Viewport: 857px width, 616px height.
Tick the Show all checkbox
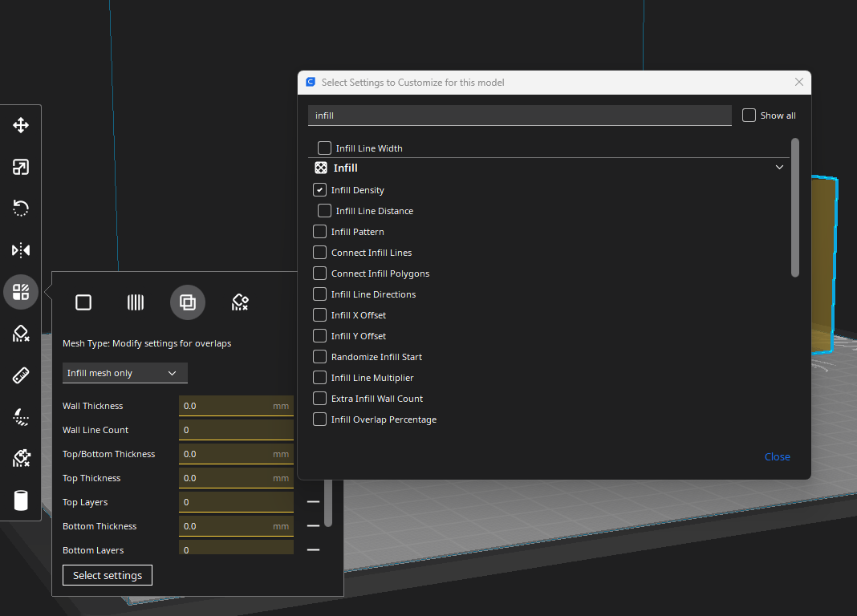click(x=749, y=115)
